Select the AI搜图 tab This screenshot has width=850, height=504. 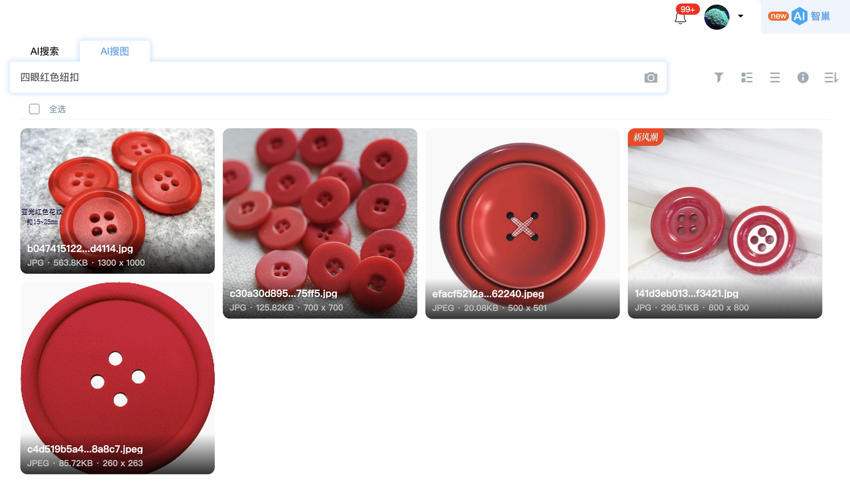(x=115, y=51)
